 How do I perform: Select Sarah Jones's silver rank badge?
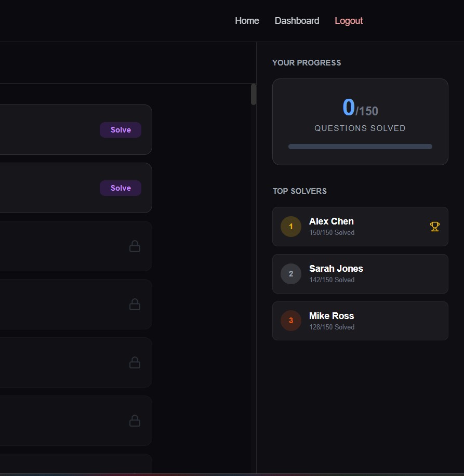[x=290, y=273]
